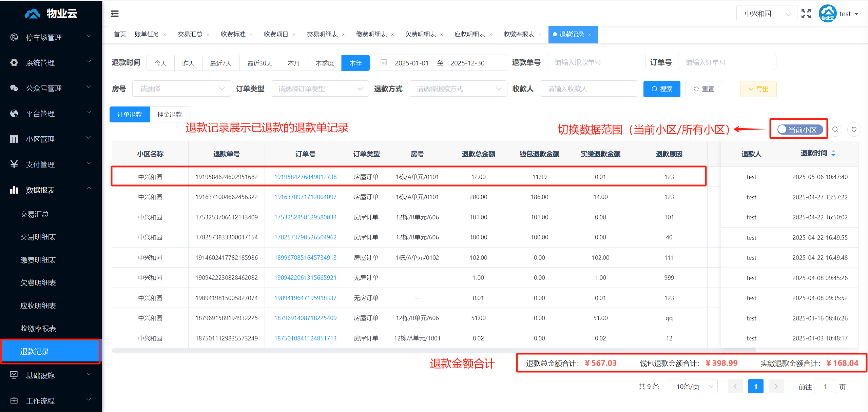Select 昨天 time filter
868x412 pixels.
(x=188, y=63)
